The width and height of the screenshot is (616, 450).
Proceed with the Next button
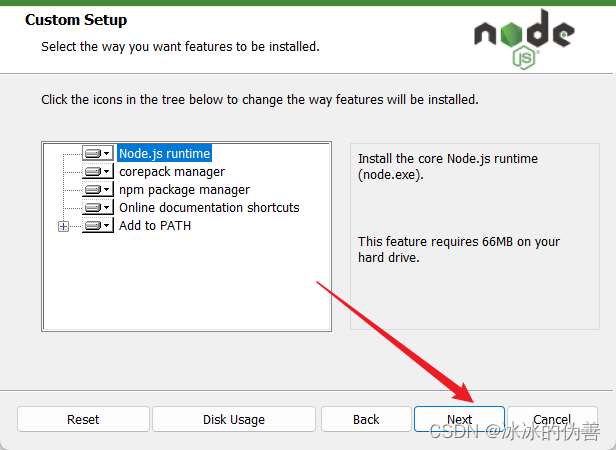click(x=459, y=419)
